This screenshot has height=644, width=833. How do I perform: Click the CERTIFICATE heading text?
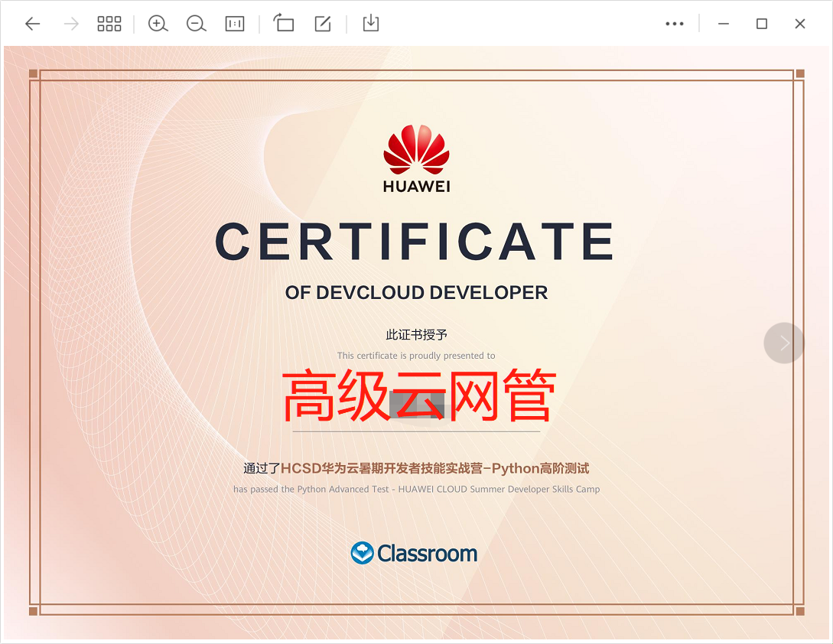415,241
